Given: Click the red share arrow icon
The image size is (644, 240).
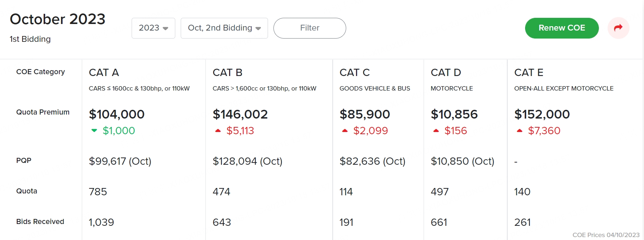Looking at the screenshot, I should (618, 28).
